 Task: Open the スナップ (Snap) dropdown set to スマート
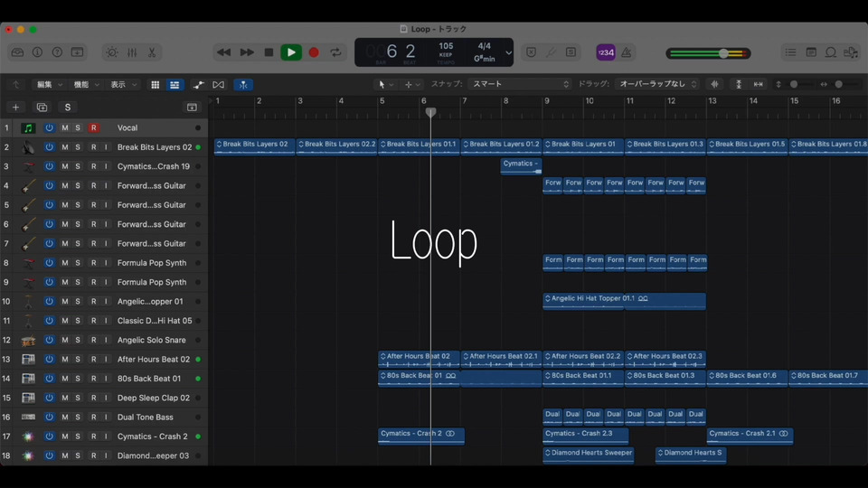[x=521, y=84]
